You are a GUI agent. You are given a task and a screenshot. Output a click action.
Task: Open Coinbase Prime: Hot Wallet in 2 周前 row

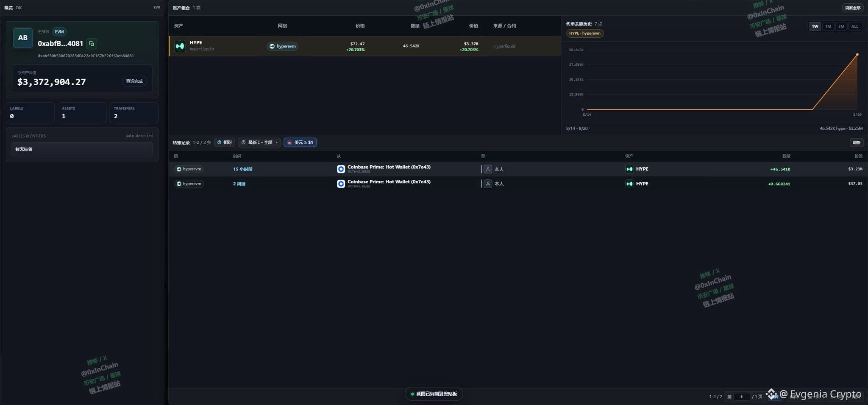click(389, 182)
